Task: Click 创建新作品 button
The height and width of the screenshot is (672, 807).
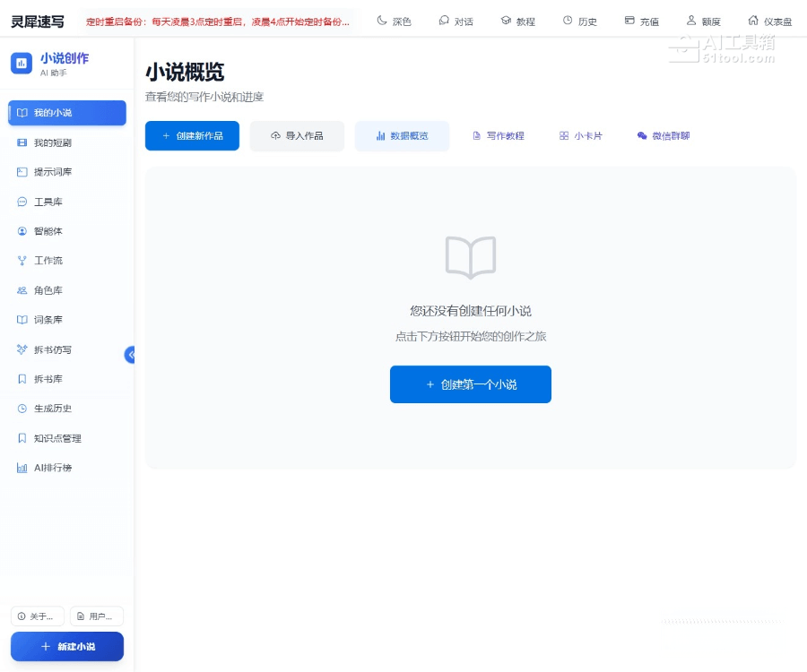Action: pos(192,136)
